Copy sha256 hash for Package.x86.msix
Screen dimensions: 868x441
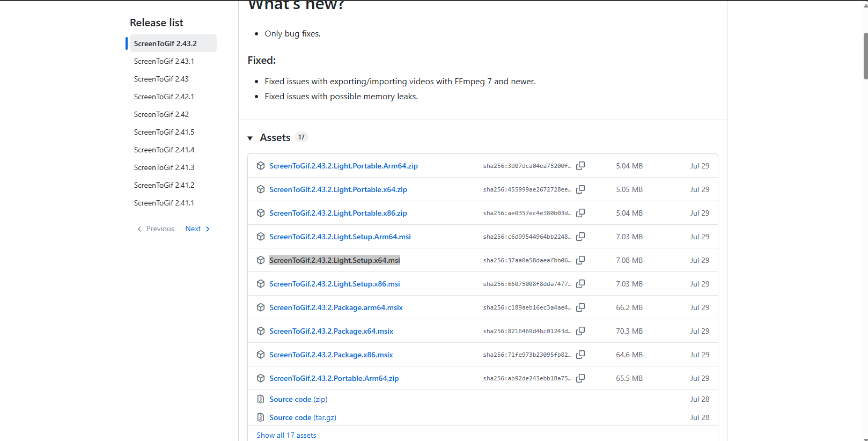580,355
